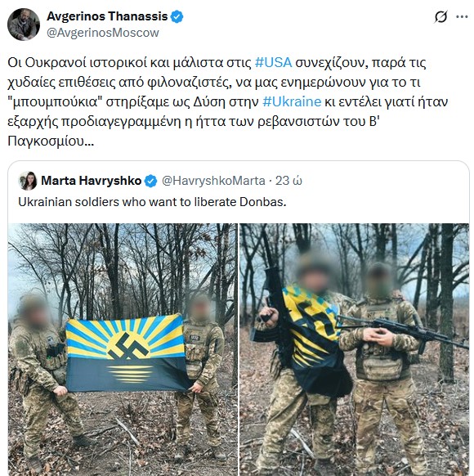Open Avgerinos Thanassis profile picture

click(x=24, y=25)
